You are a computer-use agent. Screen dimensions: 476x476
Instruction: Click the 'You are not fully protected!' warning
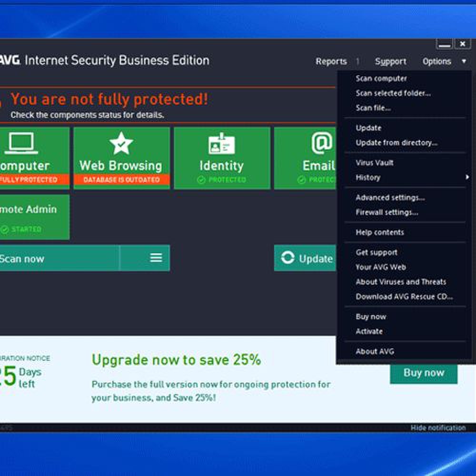[109, 99]
